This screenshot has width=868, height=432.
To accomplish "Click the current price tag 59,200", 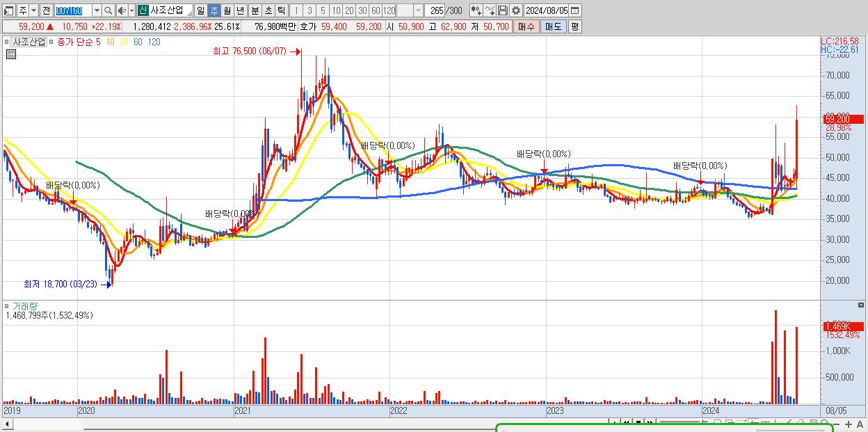I will tap(843, 119).
